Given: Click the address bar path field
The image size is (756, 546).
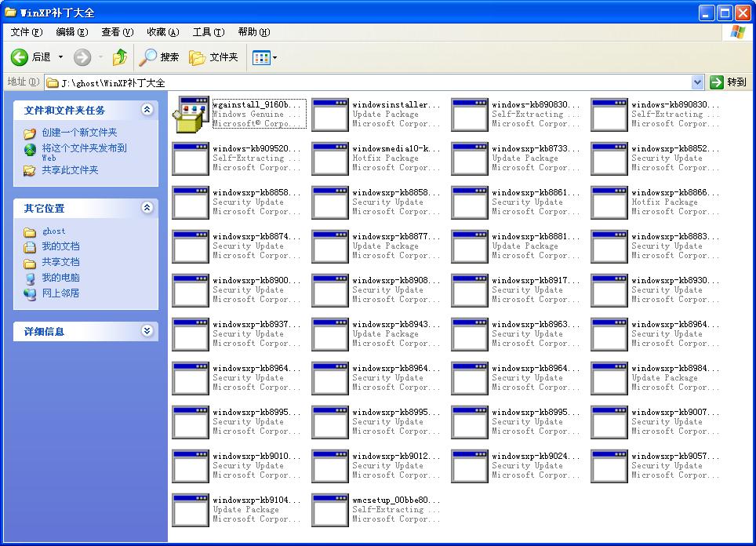Looking at the screenshot, I should [369, 82].
